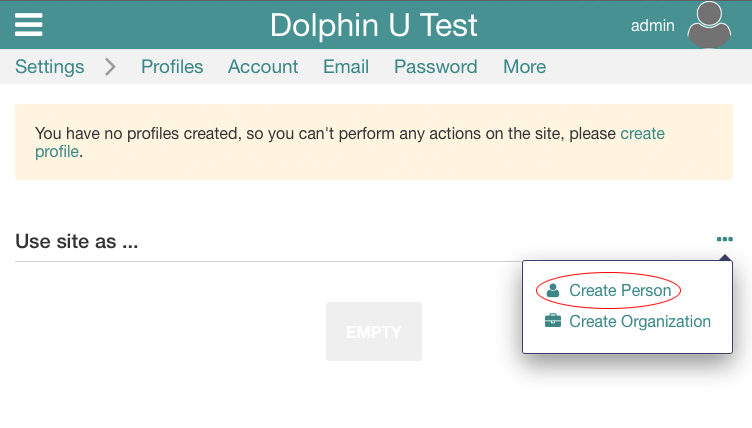Click the Dolphin U Test site title
Viewport: 752px width, 428px height.
(374, 25)
